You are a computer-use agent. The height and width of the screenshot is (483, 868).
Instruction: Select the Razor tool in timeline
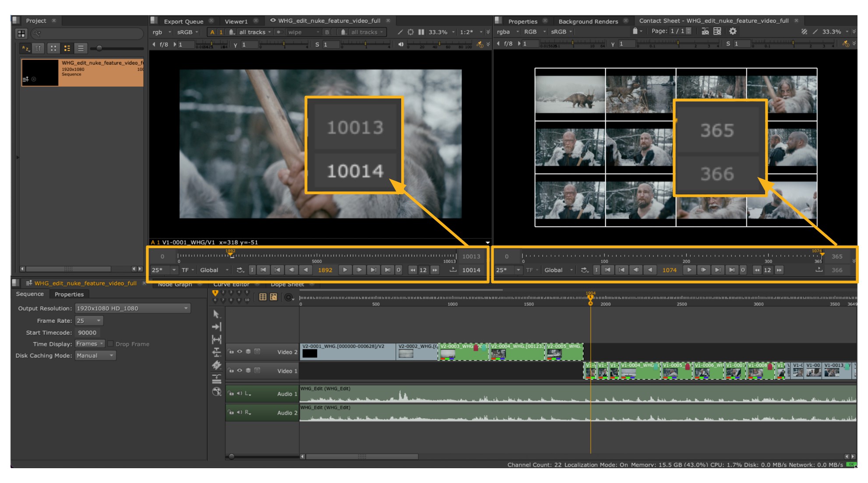click(216, 365)
